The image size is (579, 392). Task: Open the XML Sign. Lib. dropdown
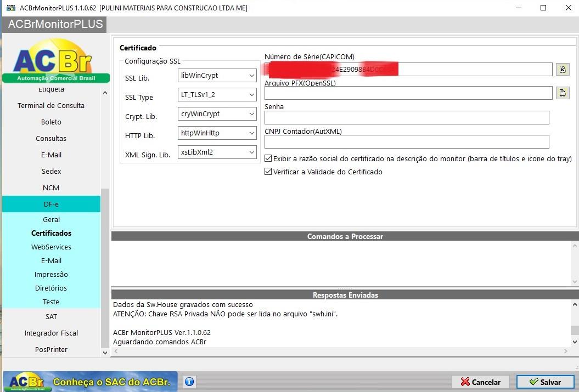[217, 152]
